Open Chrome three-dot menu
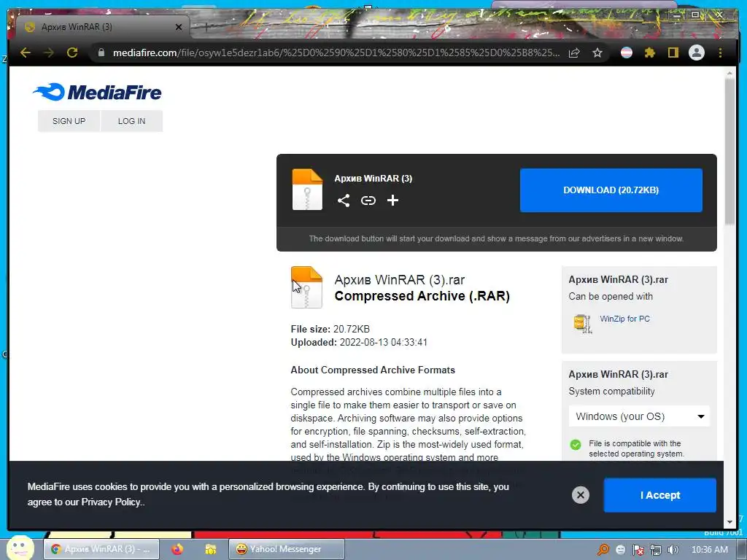Viewport: 747px width, 560px height. pyautogui.click(x=720, y=52)
